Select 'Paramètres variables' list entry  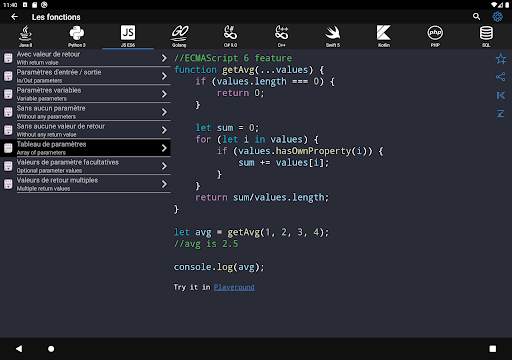tap(85, 94)
